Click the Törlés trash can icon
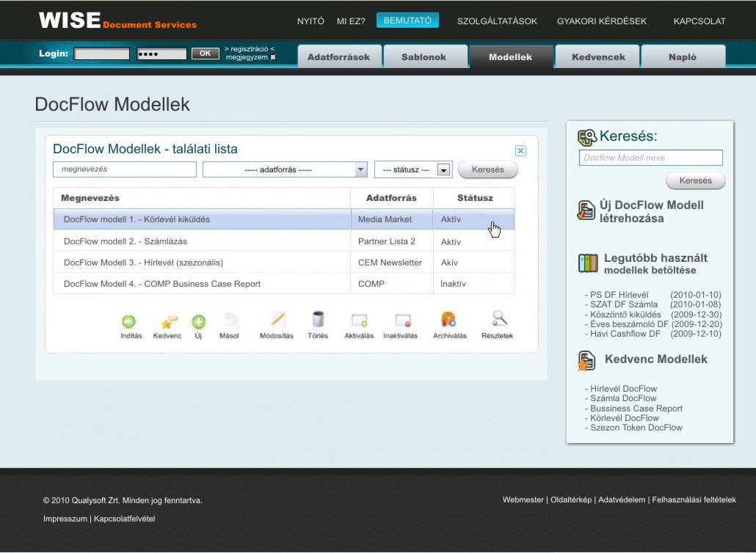The image size is (756, 553). [x=318, y=319]
